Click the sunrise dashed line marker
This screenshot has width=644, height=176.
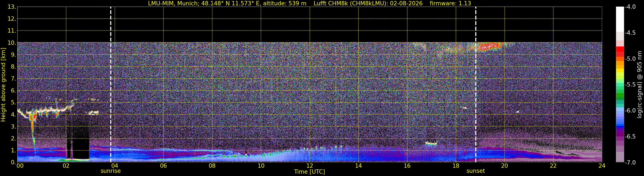tap(111, 85)
